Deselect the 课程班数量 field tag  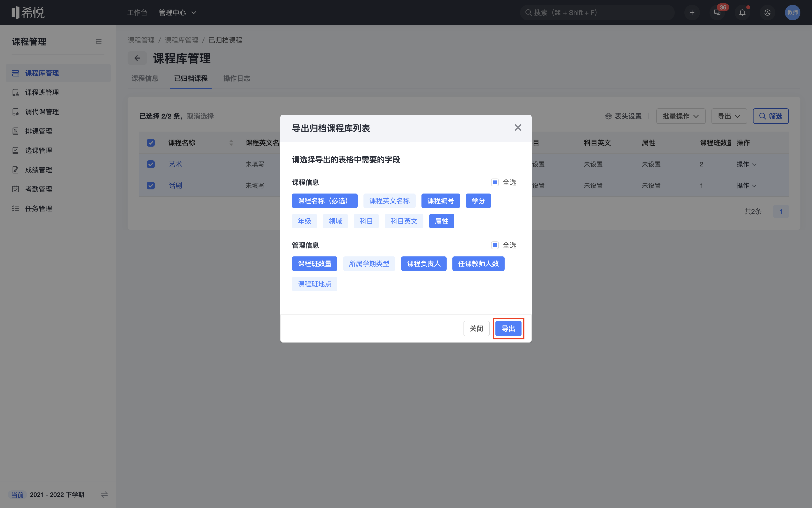pos(314,264)
